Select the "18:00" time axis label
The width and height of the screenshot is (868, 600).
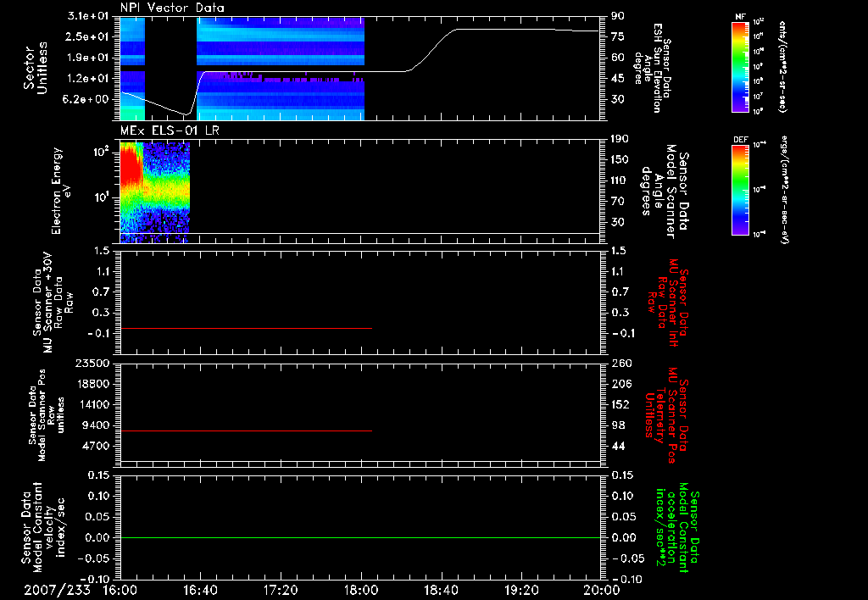[361, 590]
